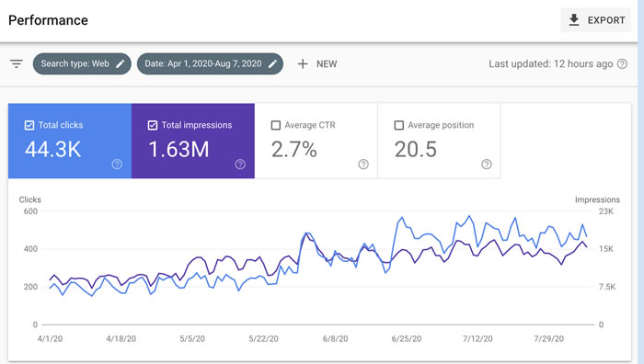Open help icon on Total clicks card
The width and height of the screenshot is (644, 364).
[117, 165]
